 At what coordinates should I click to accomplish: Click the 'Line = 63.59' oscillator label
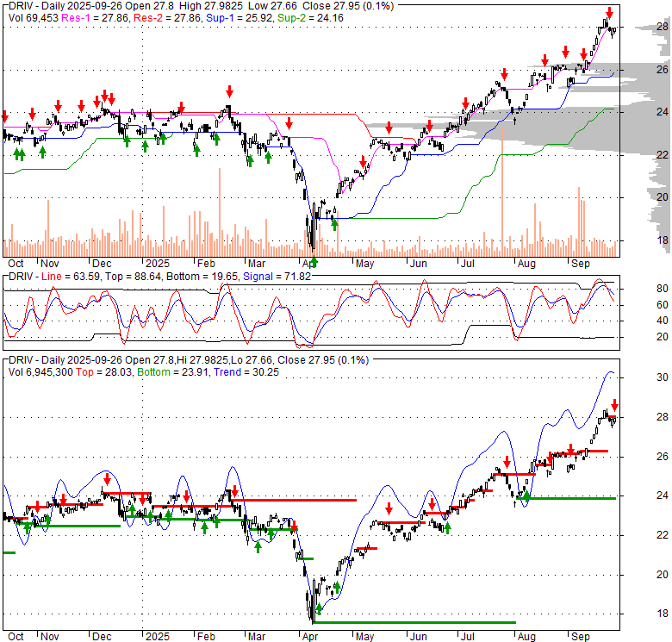point(72,277)
